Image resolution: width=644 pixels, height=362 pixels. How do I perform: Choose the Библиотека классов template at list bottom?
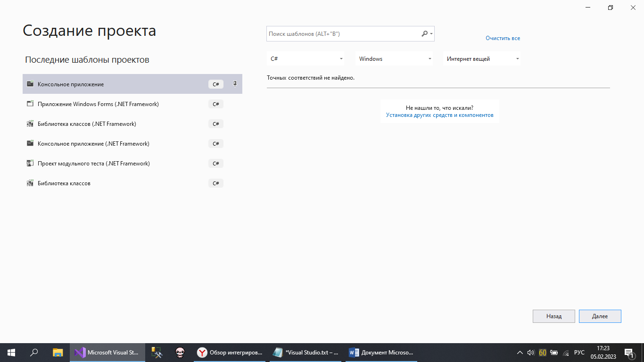pyautogui.click(x=64, y=183)
